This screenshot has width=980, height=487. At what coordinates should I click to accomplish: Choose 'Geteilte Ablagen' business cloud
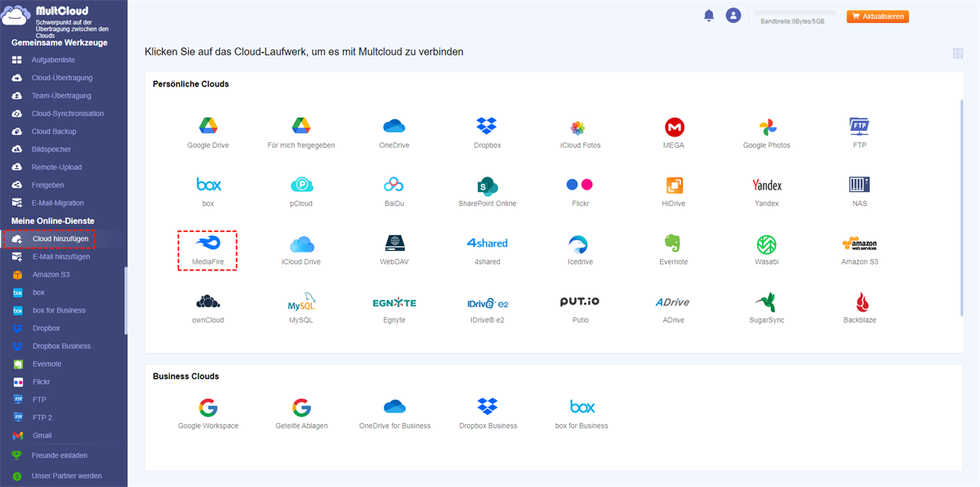pos(301,407)
